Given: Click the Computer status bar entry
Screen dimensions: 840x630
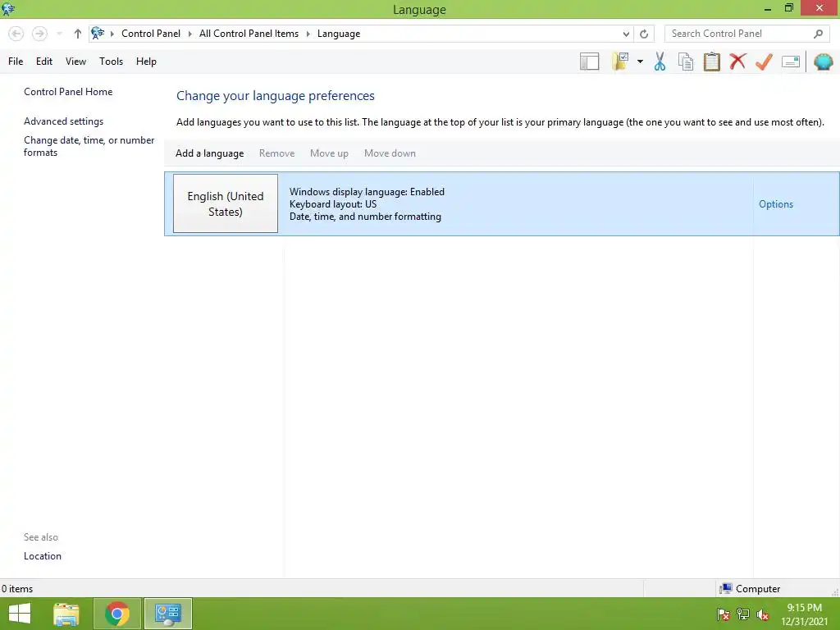Looking at the screenshot, I should [x=750, y=589].
